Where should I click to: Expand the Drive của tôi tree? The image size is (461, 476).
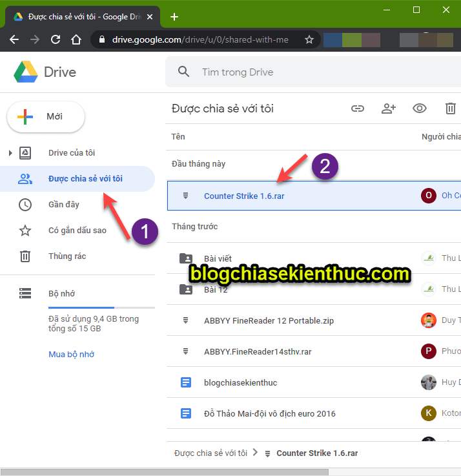[x=10, y=153]
